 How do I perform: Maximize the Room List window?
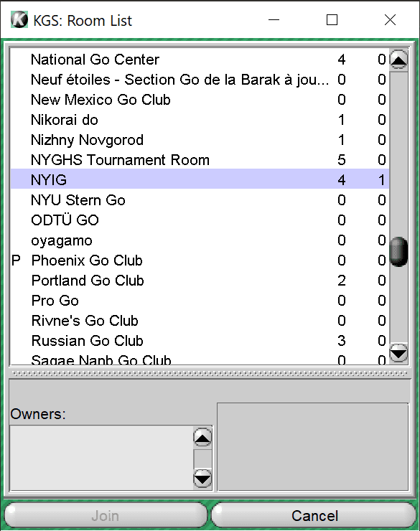pyautogui.click(x=332, y=19)
